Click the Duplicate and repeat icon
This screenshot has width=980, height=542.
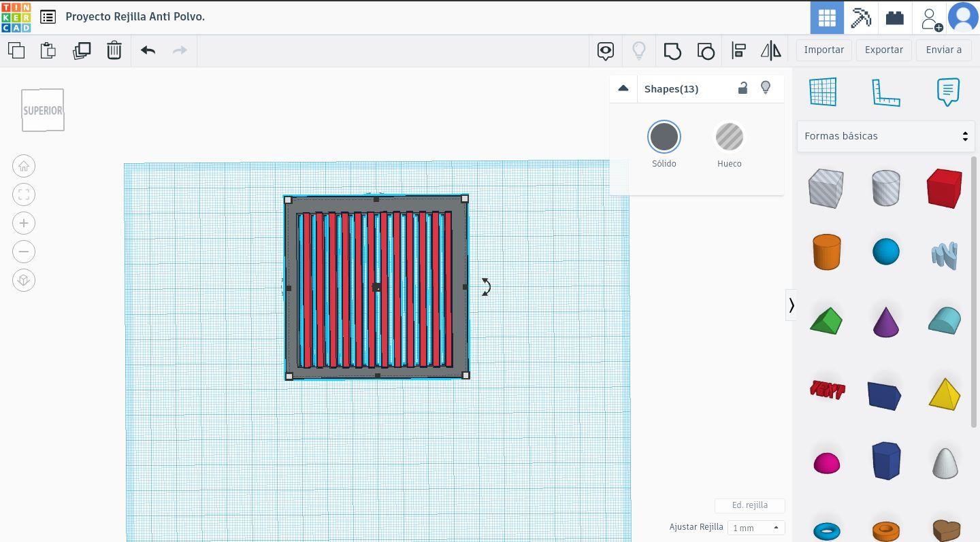click(82, 50)
